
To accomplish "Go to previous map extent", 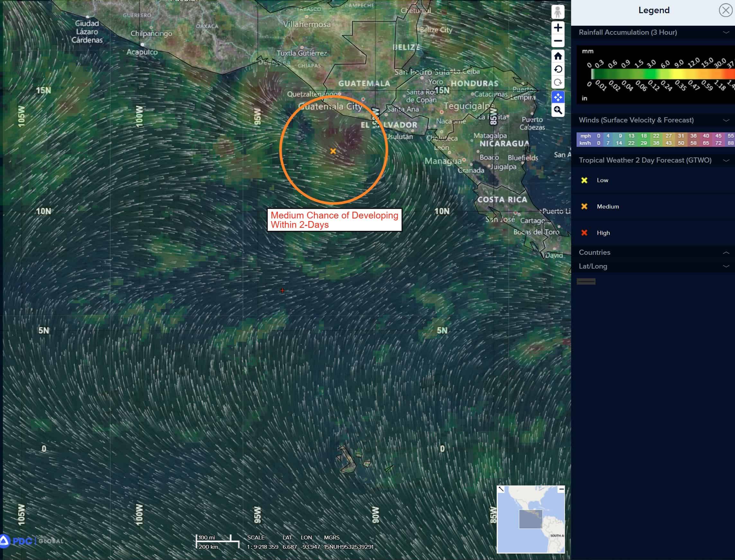I will point(558,69).
